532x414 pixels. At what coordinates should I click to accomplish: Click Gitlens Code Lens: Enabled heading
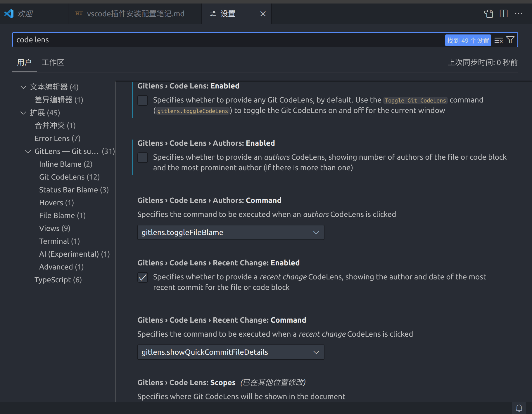pyautogui.click(x=189, y=86)
